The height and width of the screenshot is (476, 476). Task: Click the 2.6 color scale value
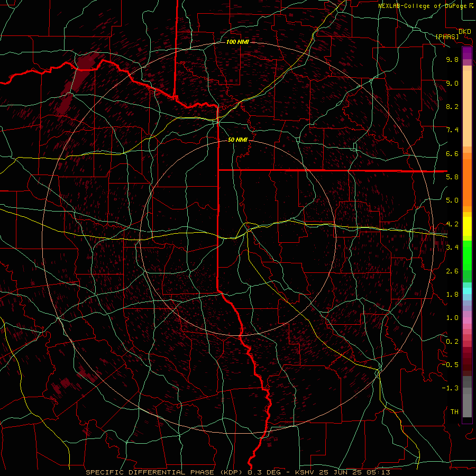(452, 271)
